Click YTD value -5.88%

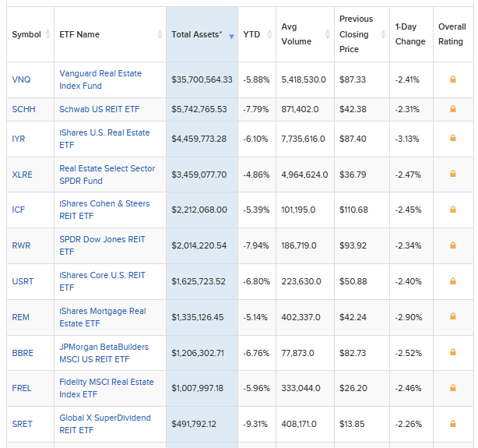pyautogui.click(x=256, y=79)
